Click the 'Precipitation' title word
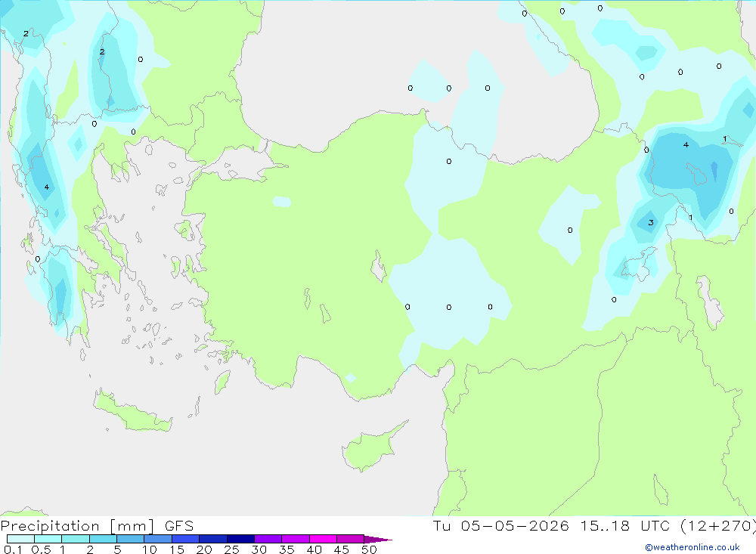The width and height of the screenshot is (756, 554). (x=50, y=526)
